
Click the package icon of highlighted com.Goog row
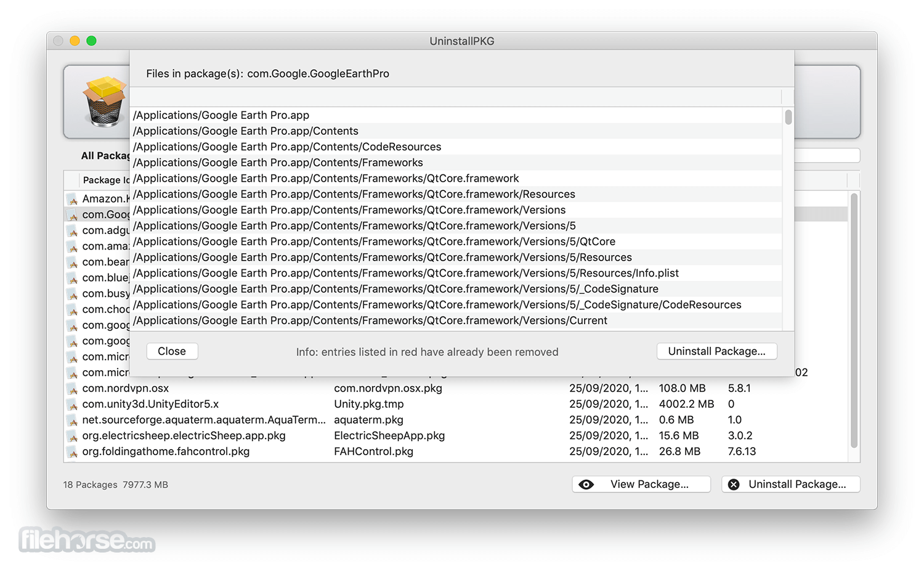point(73,215)
